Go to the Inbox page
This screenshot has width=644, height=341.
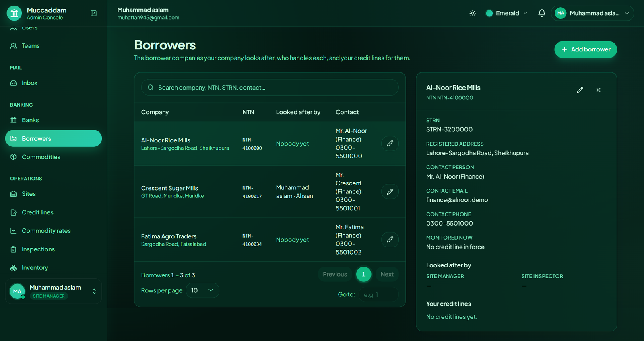[54, 83]
